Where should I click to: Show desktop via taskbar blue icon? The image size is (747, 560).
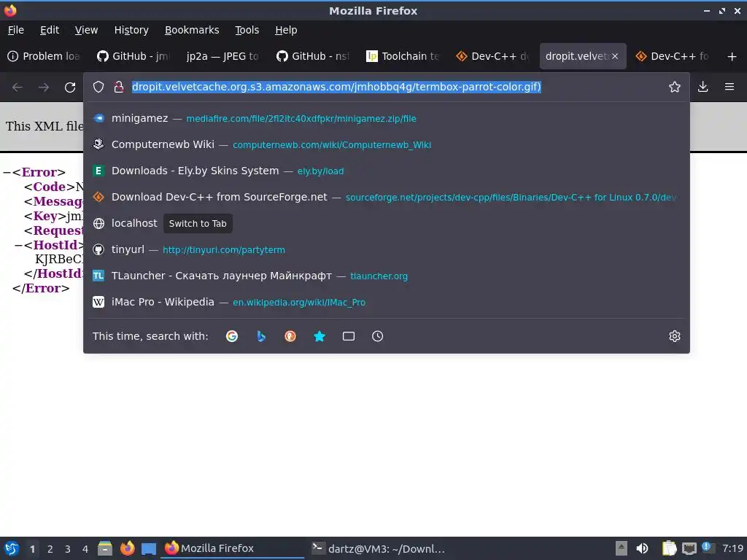click(x=149, y=548)
